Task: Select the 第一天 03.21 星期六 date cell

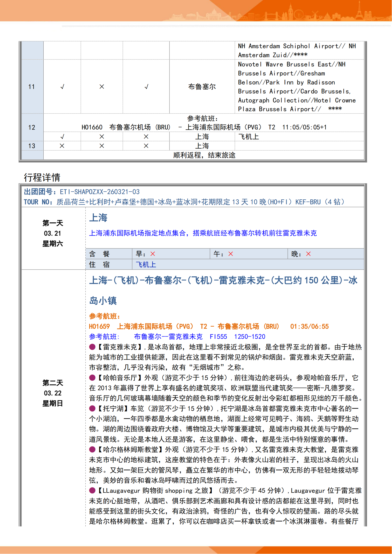Action: pos(53,233)
